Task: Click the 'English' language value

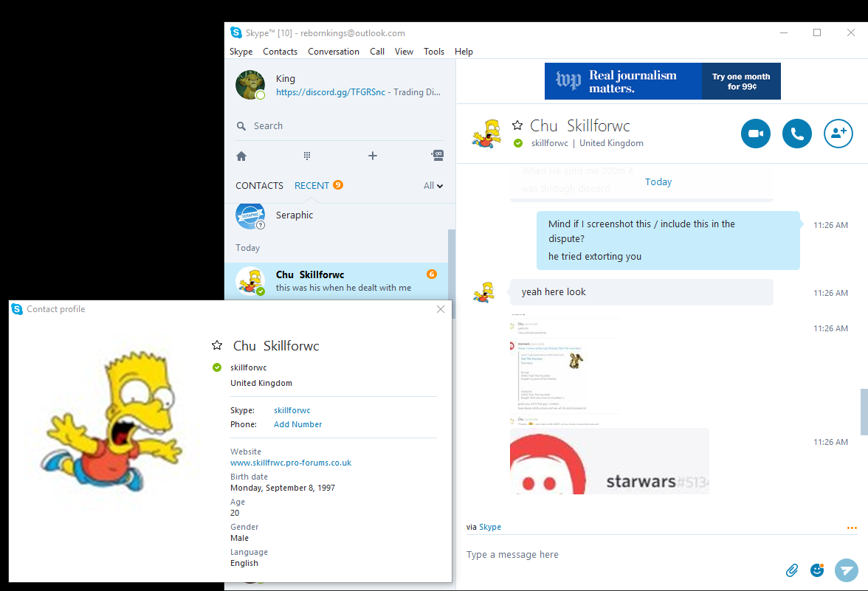Action: (x=244, y=564)
